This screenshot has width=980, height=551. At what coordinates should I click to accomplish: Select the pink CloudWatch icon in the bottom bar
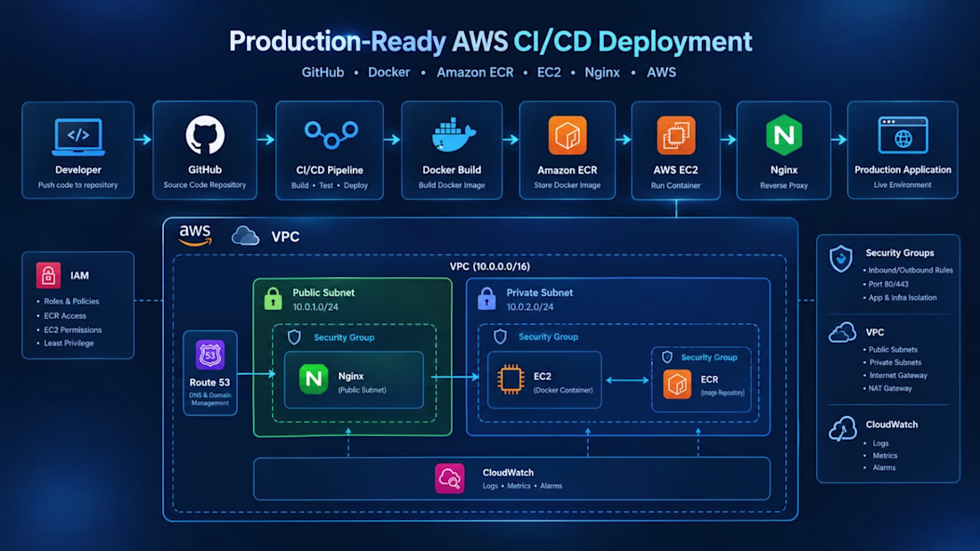point(450,479)
